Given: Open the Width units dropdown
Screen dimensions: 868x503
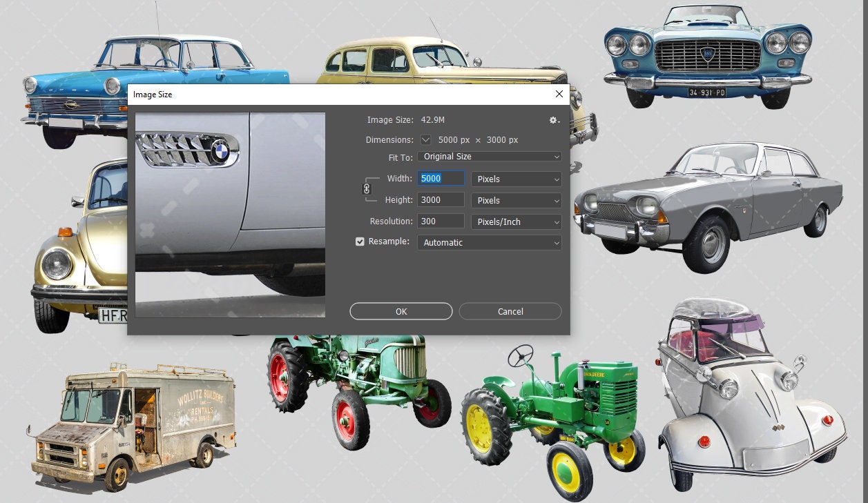Looking at the screenshot, I should 516,179.
